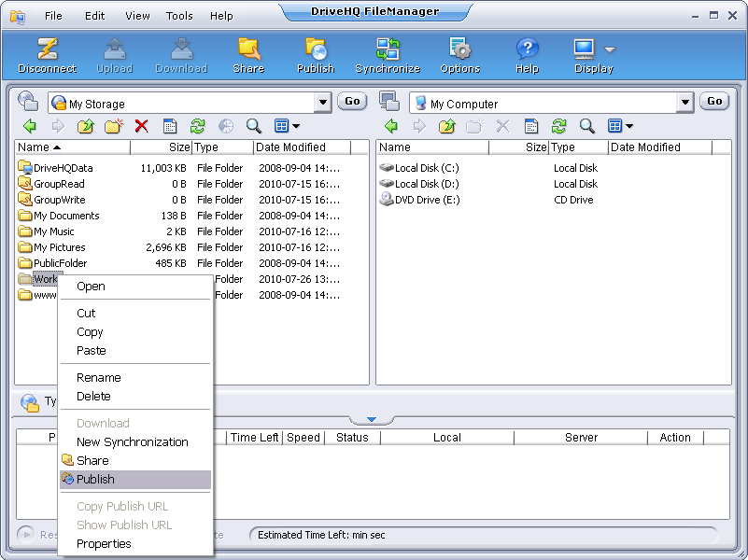The width and height of the screenshot is (748, 560).
Task: Open the Synchronize tool
Action: point(388,55)
